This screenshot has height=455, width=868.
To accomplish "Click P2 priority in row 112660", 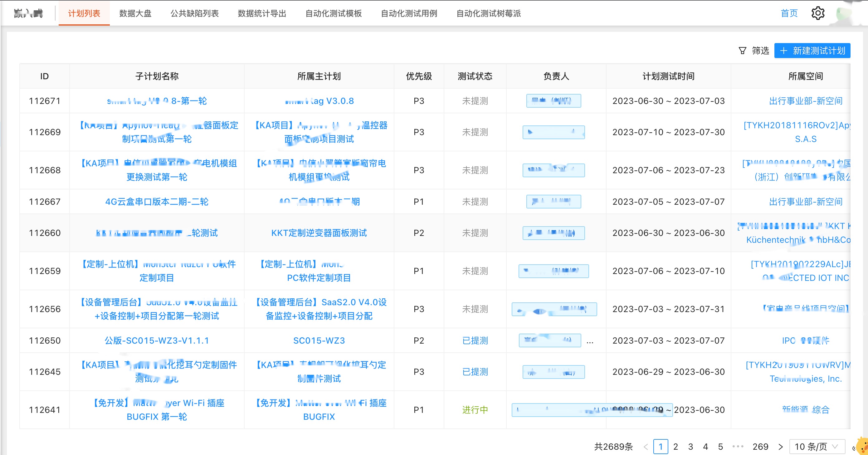I will 419,233.
